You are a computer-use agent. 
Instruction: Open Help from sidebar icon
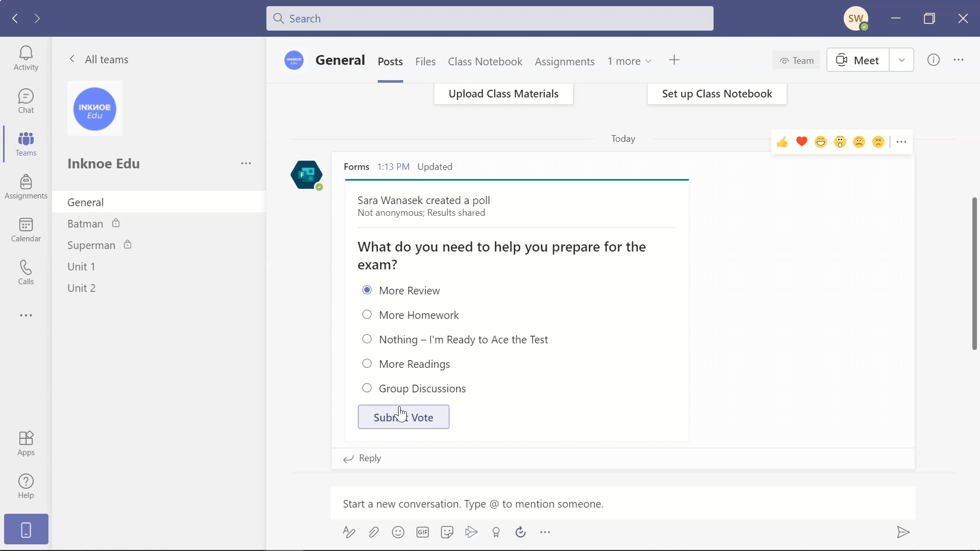point(26,485)
